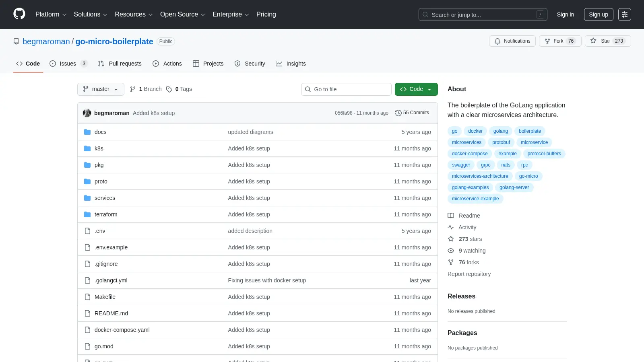Viewport: 644px width, 362px height.
Task: Open the Pricing page
Action: (x=266, y=14)
